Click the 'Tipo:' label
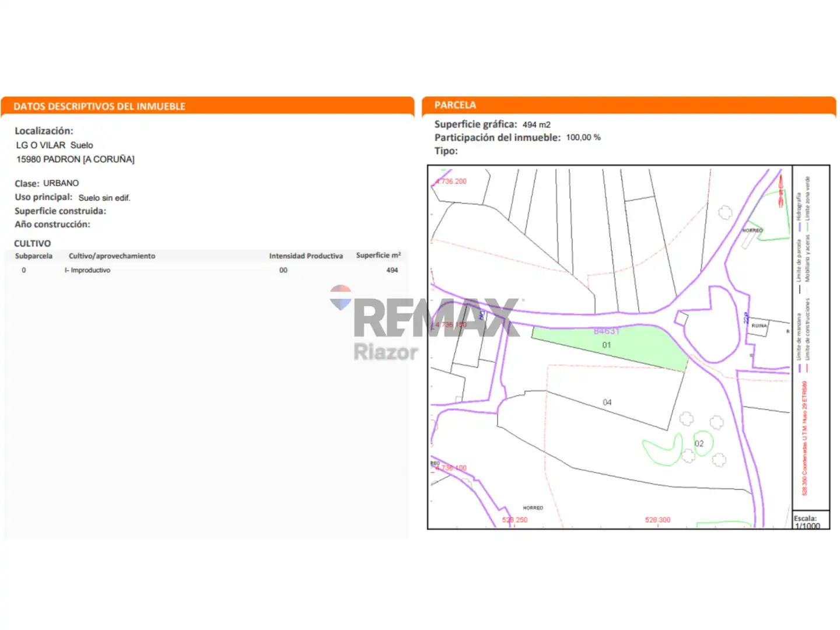This screenshot has width=840, height=630. click(x=446, y=151)
